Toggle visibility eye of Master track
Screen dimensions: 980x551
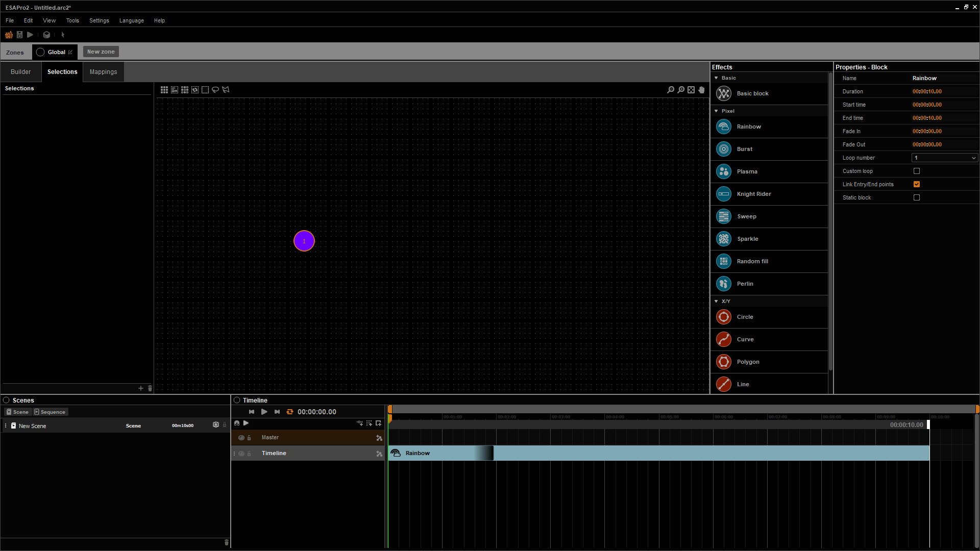pyautogui.click(x=241, y=438)
